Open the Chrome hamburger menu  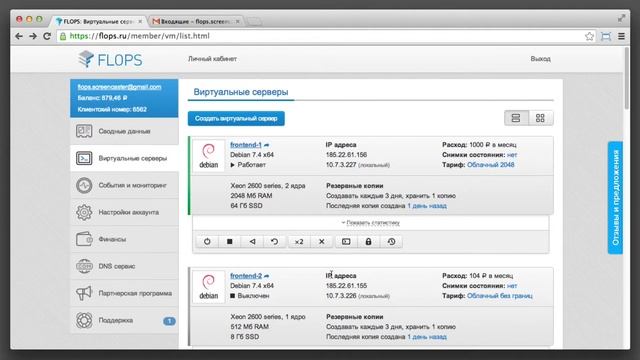point(621,36)
